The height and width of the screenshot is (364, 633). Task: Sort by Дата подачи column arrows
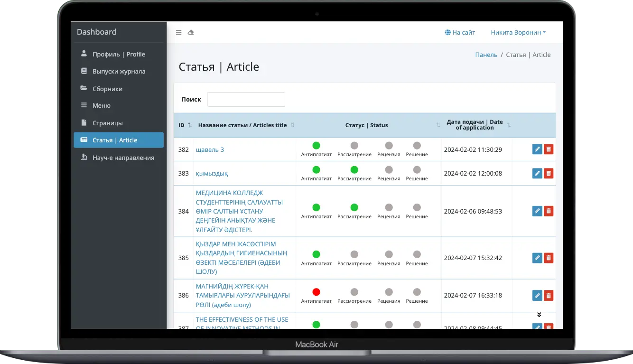[509, 125]
